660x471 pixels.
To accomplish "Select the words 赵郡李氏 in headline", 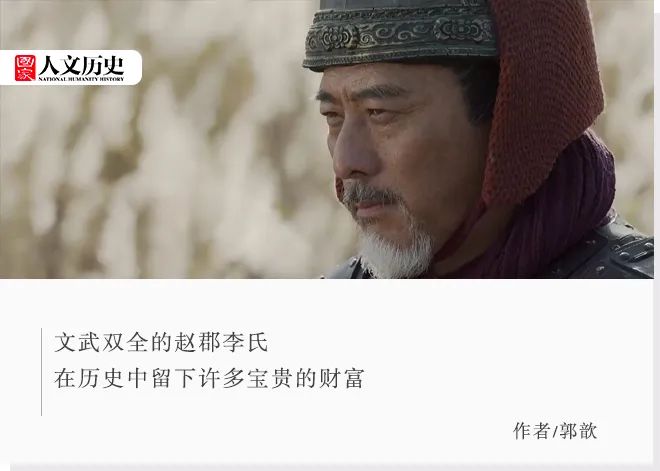I will [x=222, y=343].
